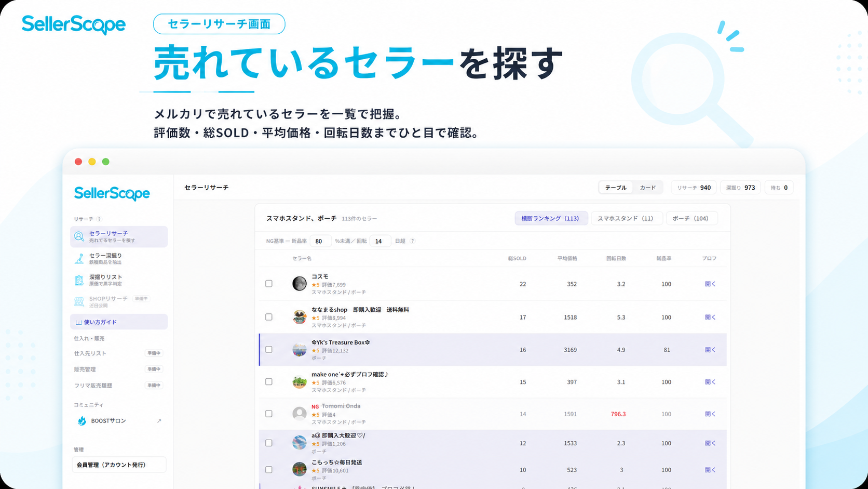Select the ポーチ (104) tab

691,219
